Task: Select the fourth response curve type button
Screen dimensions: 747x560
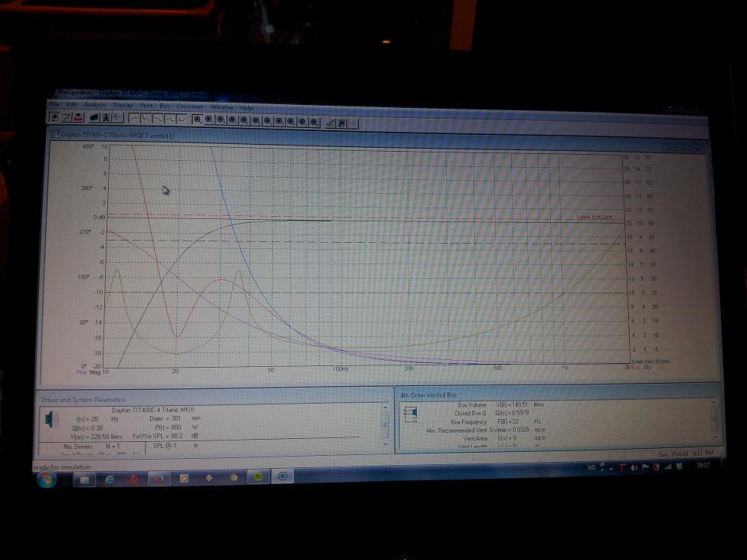Action: click(x=169, y=119)
